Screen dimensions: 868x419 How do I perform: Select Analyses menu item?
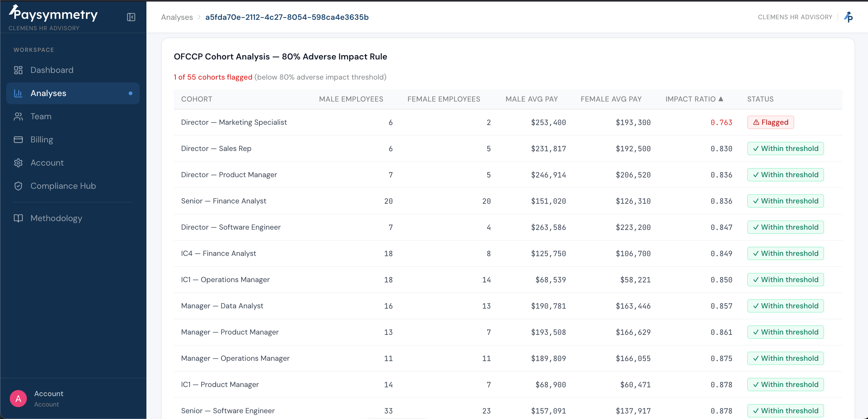(x=73, y=93)
